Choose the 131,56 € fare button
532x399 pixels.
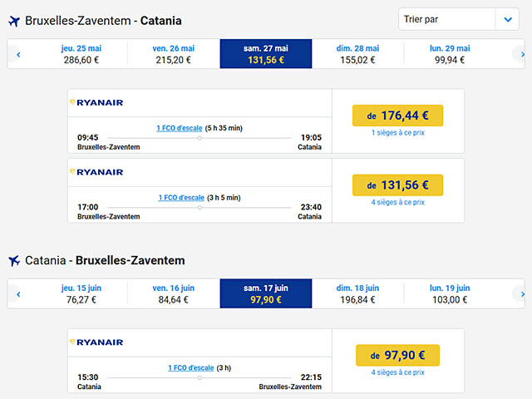coord(397,185)
